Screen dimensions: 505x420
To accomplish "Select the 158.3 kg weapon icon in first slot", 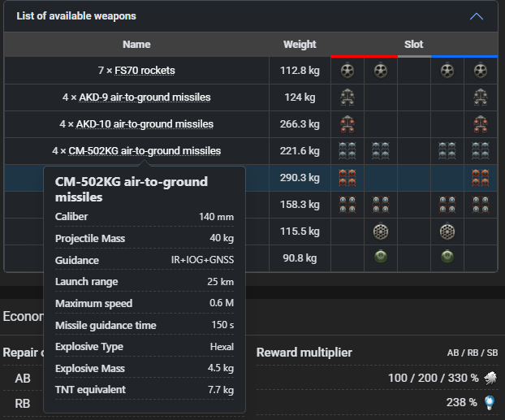I will tap(347, 205).
